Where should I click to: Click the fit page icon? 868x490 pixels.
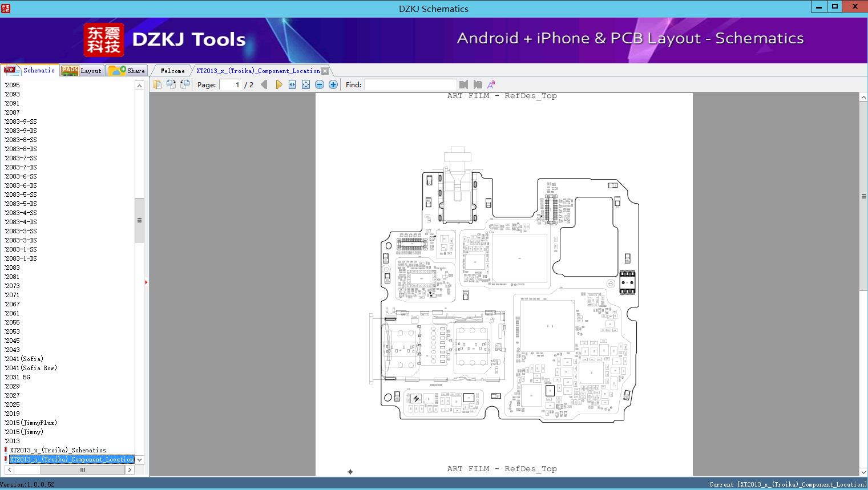[306, 84]
